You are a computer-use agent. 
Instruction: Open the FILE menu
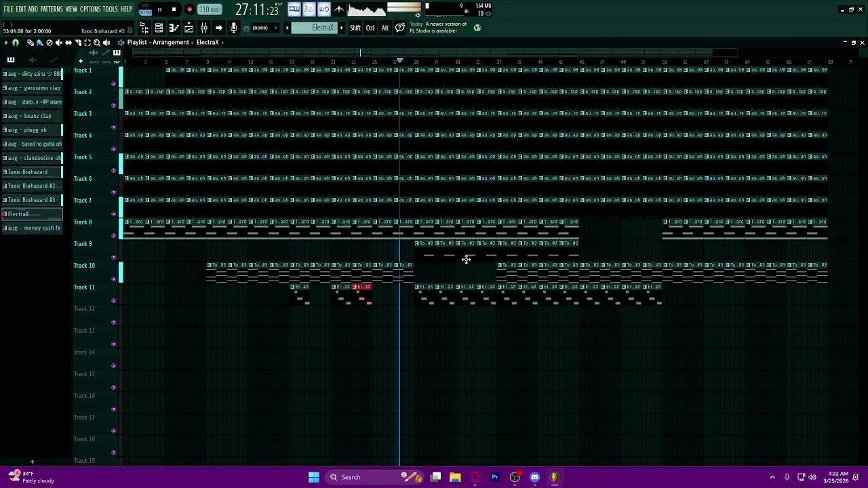coord(8,9)
